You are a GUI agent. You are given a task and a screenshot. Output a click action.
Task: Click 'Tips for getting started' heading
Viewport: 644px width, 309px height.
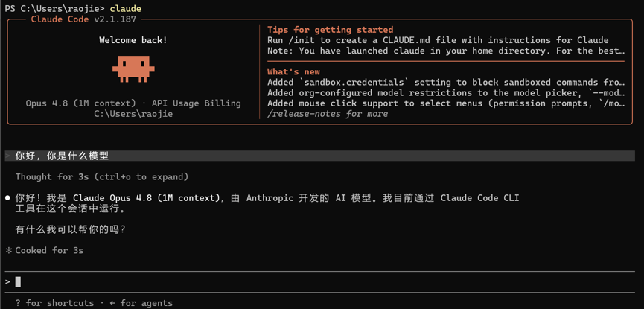(x=331, y=30)
